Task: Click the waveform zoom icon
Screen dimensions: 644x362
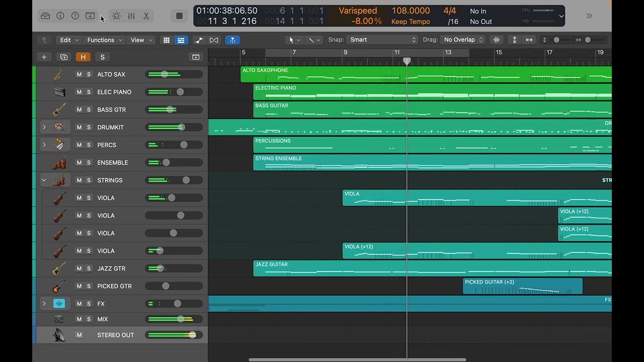Action: 497,40
